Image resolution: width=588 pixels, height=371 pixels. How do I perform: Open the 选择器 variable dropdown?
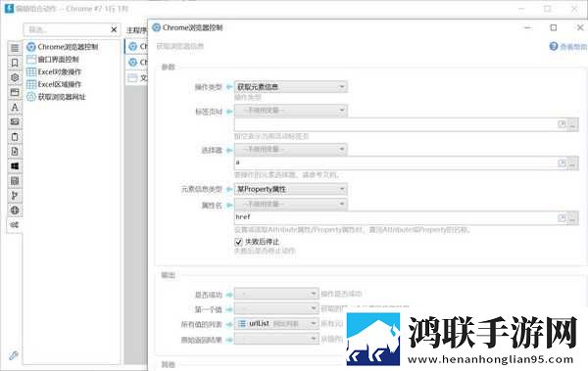pos(291,150)
